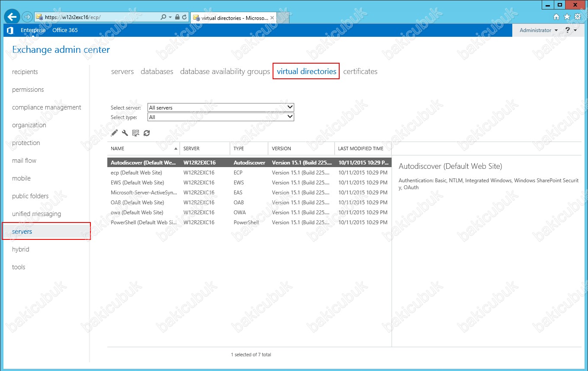This screenshot has width=588, height=371.
Task: Click the '1 selected of 7 total' status text
Action: click(251, 355)
